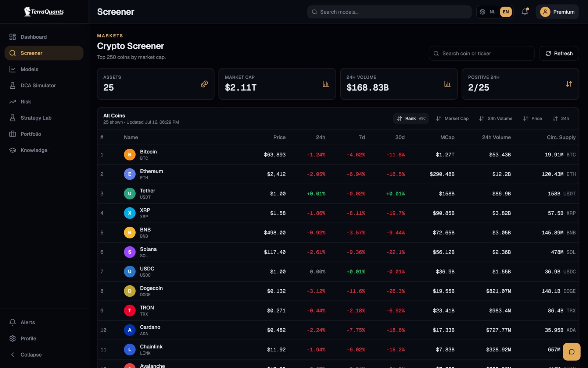Click BNB 24h volume $3.05B

pos(502,233)
